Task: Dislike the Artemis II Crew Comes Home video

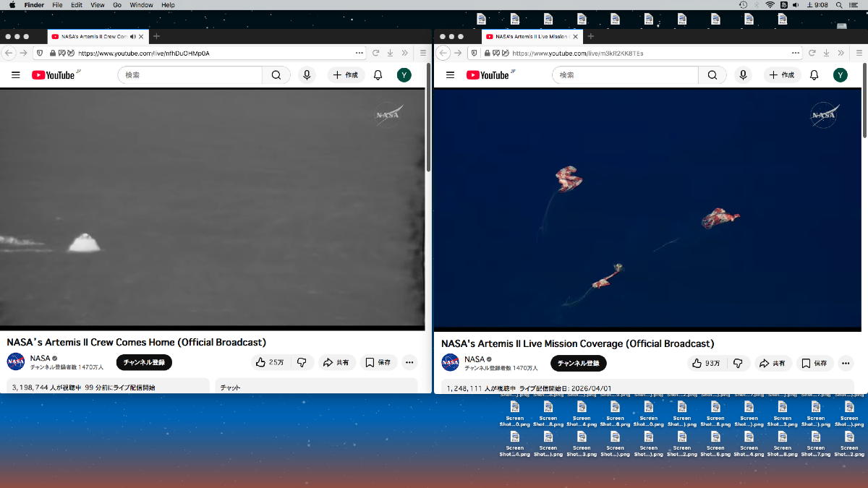Action: coord(302,362)
